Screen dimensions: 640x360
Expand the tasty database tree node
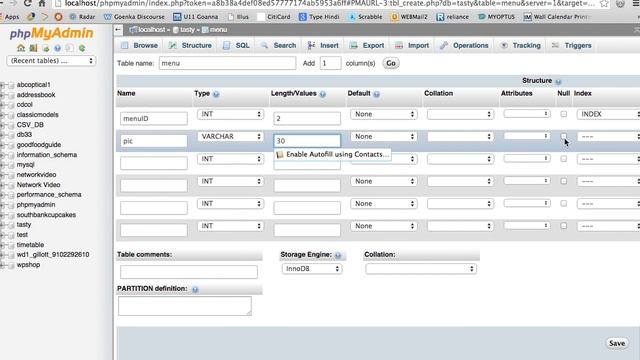click(x=3, y=225)
